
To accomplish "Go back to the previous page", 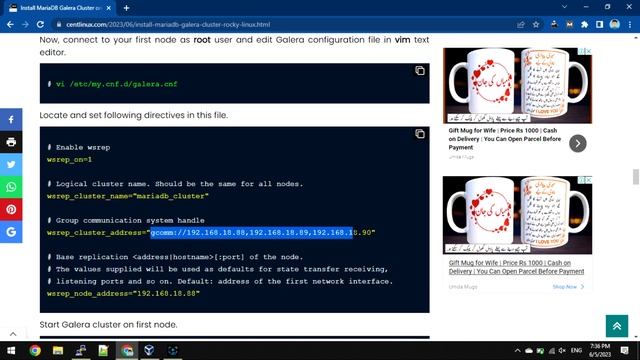I will pyautogui.click(x=10, y=24).
